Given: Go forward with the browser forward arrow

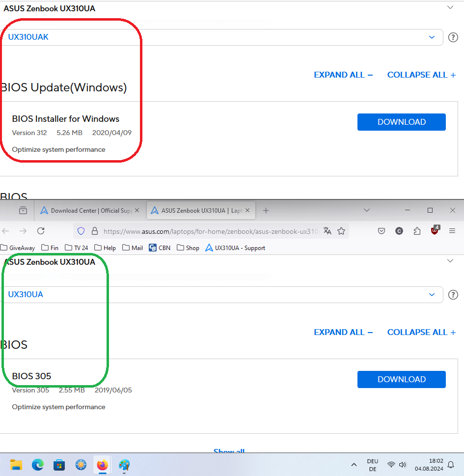Looking at the screenshot, I should [x=23, y=231].
